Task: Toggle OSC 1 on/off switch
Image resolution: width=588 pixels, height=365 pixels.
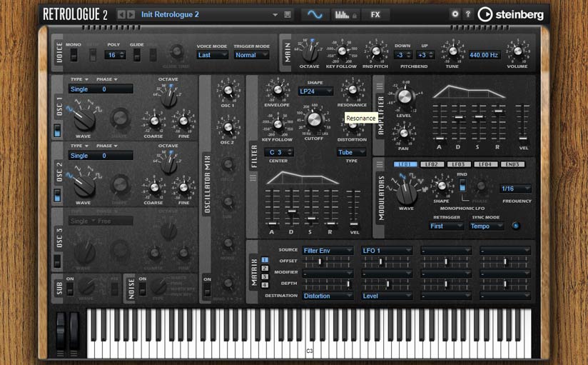Action: (x=57, y=130)
